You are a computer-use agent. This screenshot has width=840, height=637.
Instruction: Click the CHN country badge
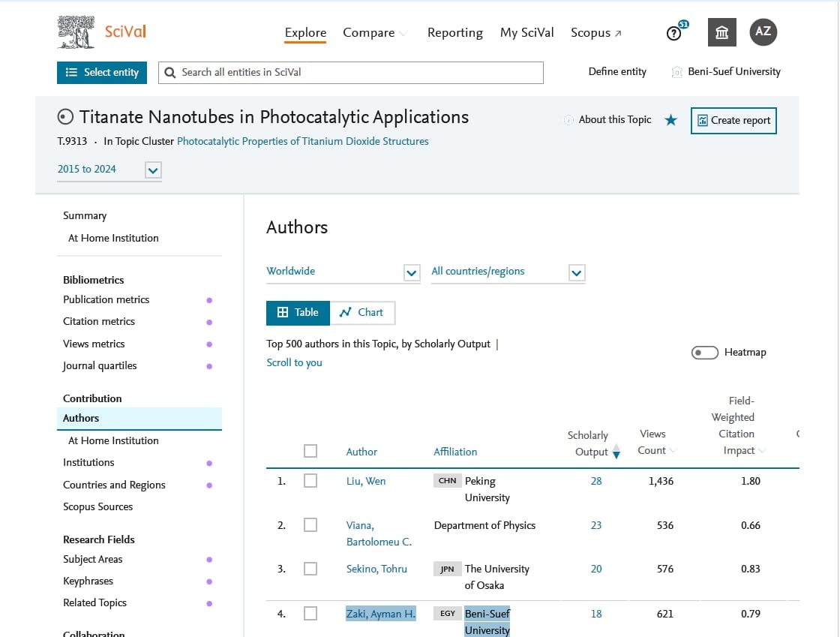(x=447, y=480)
